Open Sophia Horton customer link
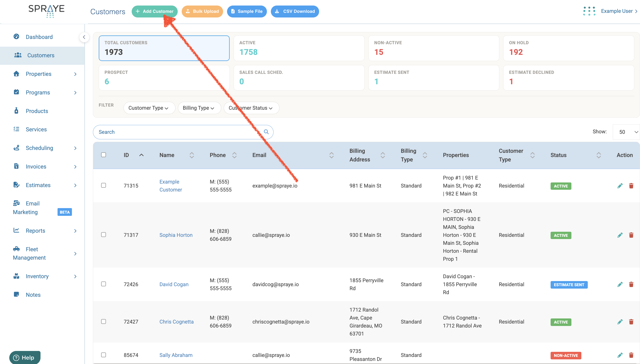Image resolution: width=640 pixels, height=364 pixels. point(176,235)
